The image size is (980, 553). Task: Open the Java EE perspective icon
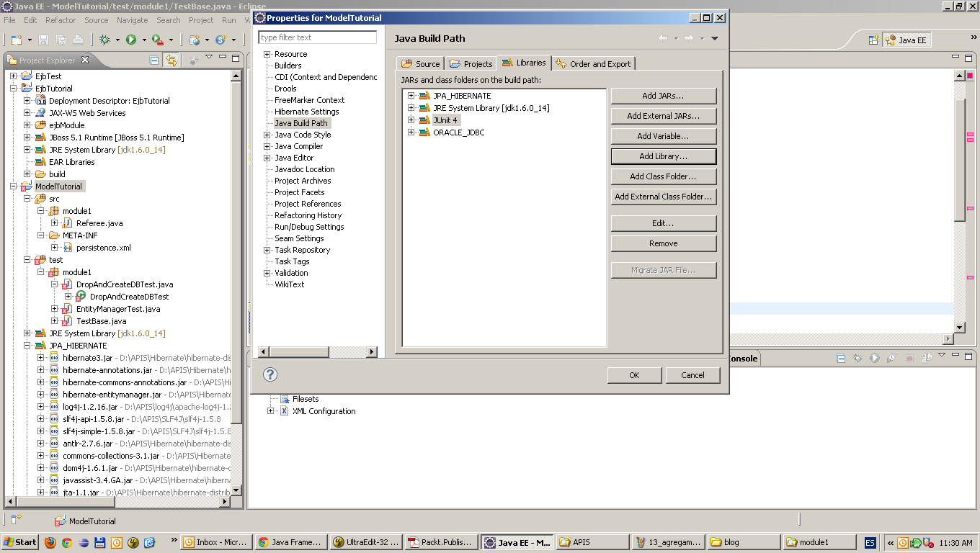point(906,40)
